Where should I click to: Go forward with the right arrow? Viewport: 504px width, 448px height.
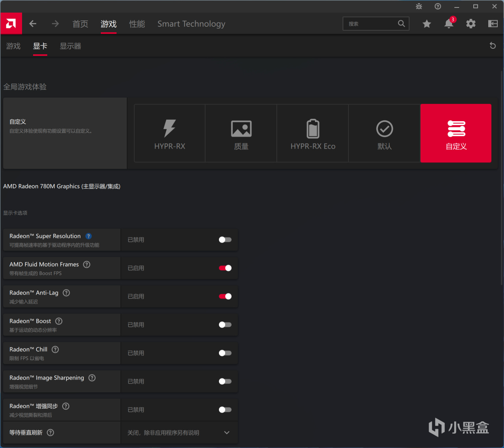click(55, 24)
